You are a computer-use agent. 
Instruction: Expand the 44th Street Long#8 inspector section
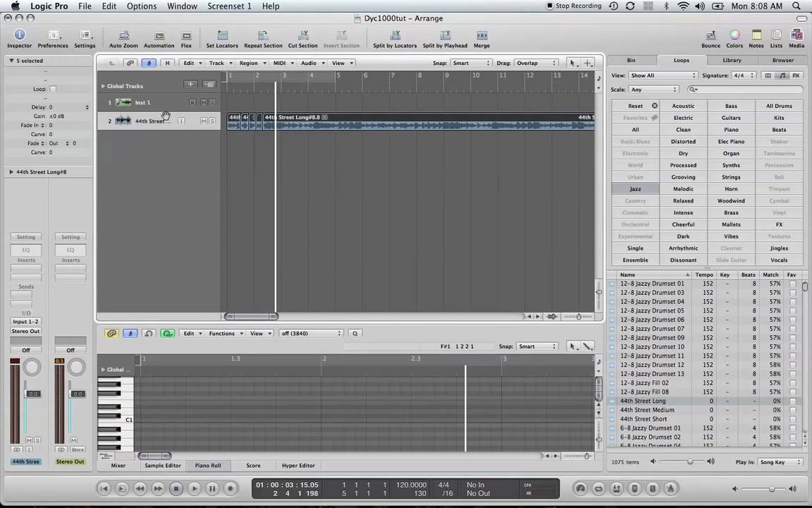click(x=11, y=171)
